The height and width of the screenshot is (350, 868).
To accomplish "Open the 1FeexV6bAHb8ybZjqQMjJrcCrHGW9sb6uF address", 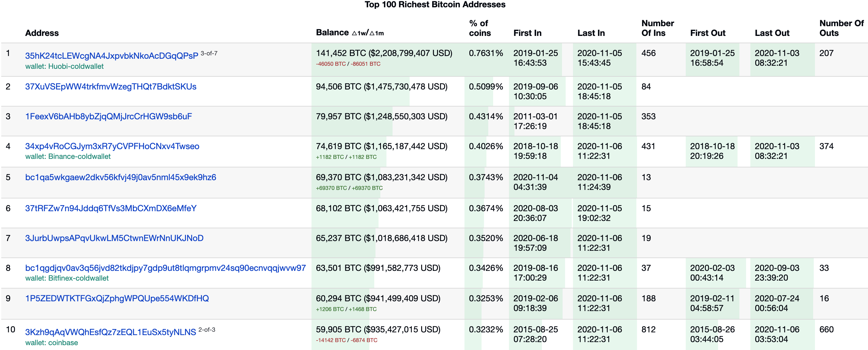I will pyautogui.click(x=108, y=117).
